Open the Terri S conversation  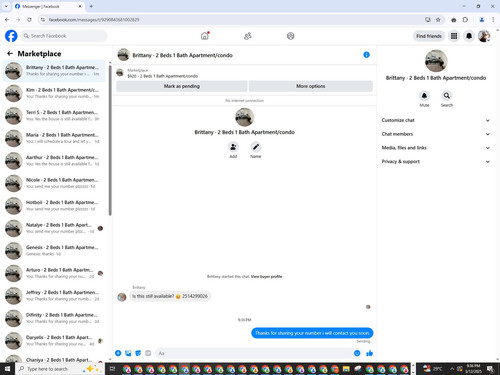[x=54, y=116]
